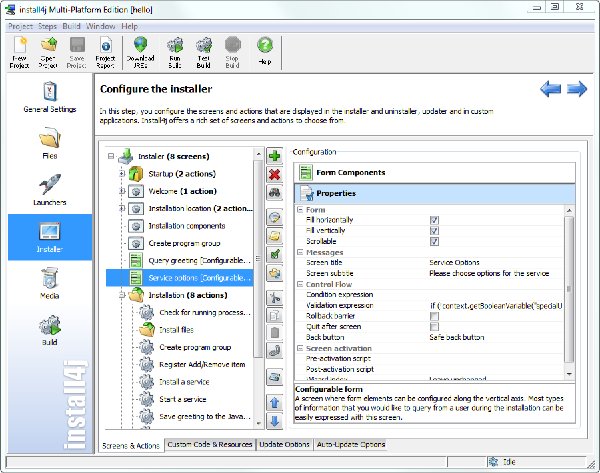Image resolution: width=600 pixels, height=473 pixels.
Task: Click the green plus add button
Action: tap(274, 156)
